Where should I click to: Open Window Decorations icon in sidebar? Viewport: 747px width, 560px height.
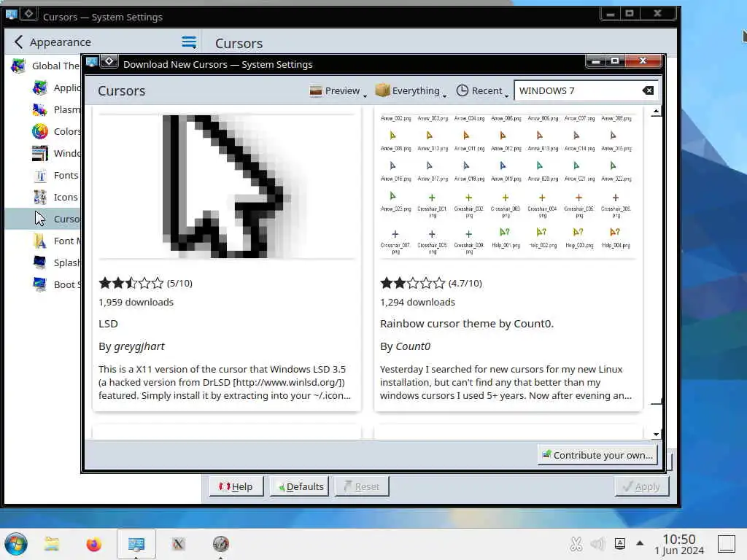click(40, 153)
